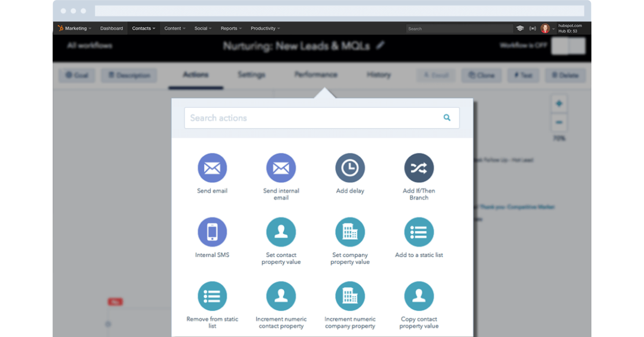Click the Clone button
The width and height of the screenshot is (644, 337).
(481, 75)
